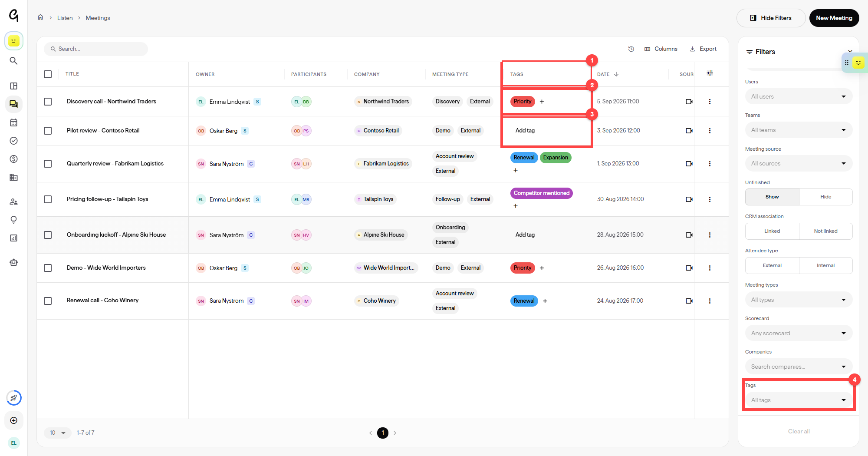The image size is (868, 456).
Task: Open the people/team icon in the sidebar
Action: point(13,202)
